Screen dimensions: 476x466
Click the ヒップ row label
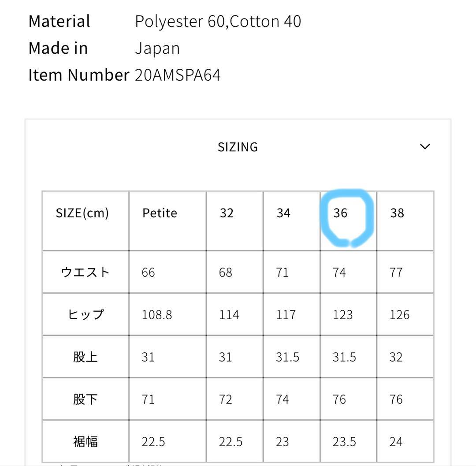click(85, 314)
